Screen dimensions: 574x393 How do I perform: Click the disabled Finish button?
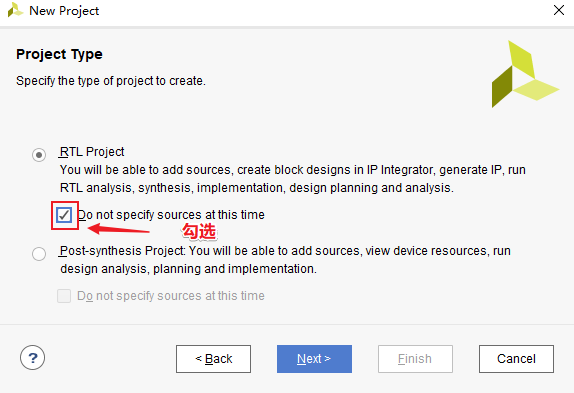coord(415,359)
